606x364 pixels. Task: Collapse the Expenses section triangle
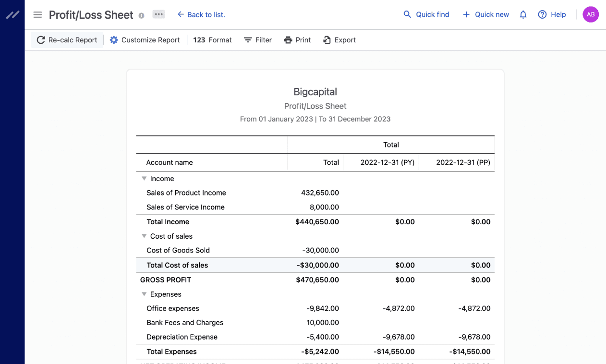pos(144,294)
